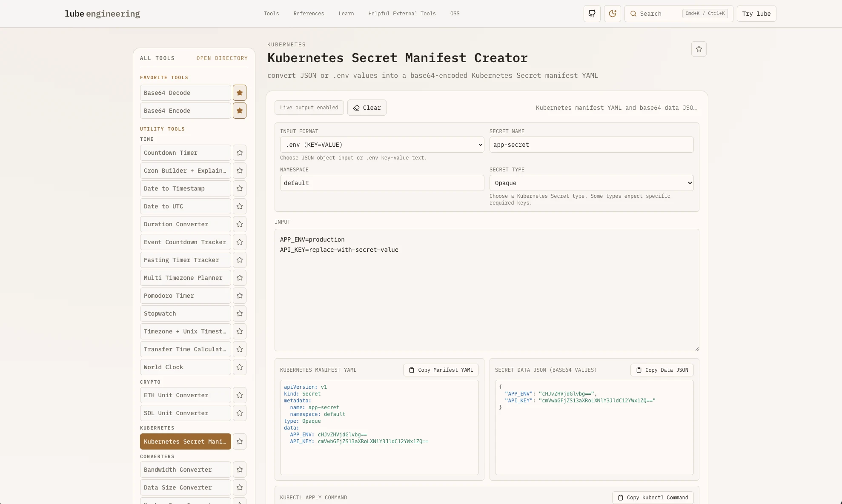Star the World Clock tool

[x=240, y=367]
